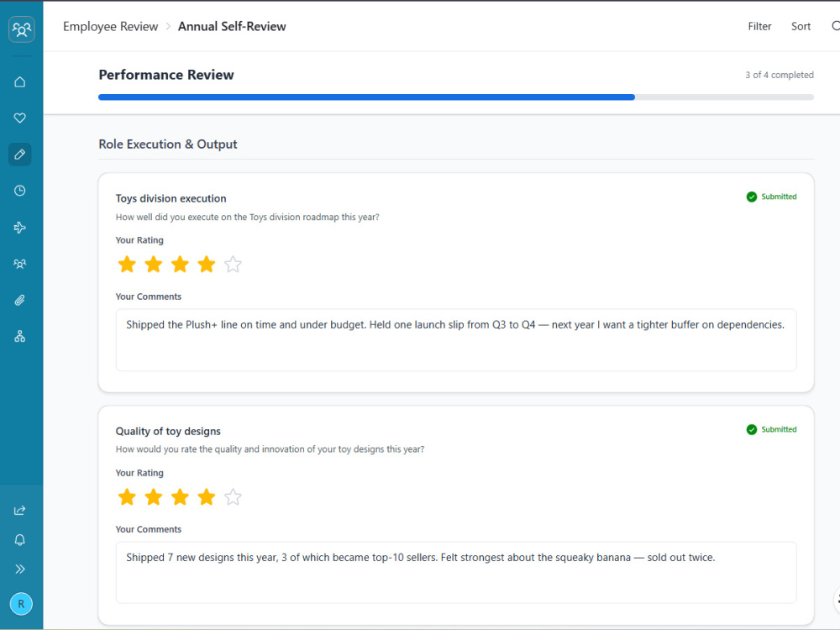
Task: Click the Toys division roadmap question text
Action: (x=248, y=217)
